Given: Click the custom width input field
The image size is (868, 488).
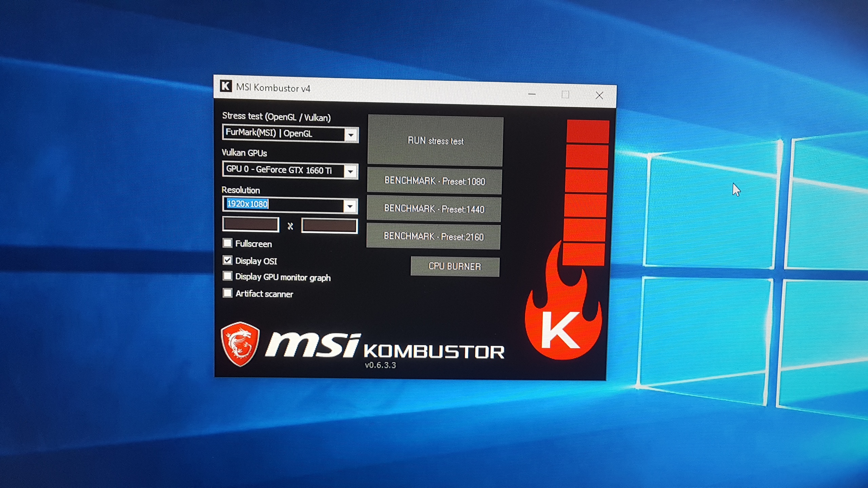Looking at the screenshot, I should (x=251, y=225).
